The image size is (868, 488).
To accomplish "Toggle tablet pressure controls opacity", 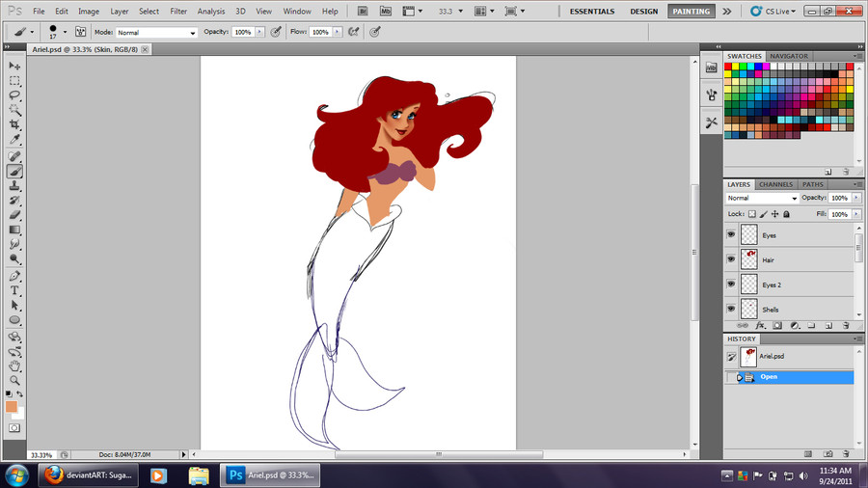I will (276, 32).
